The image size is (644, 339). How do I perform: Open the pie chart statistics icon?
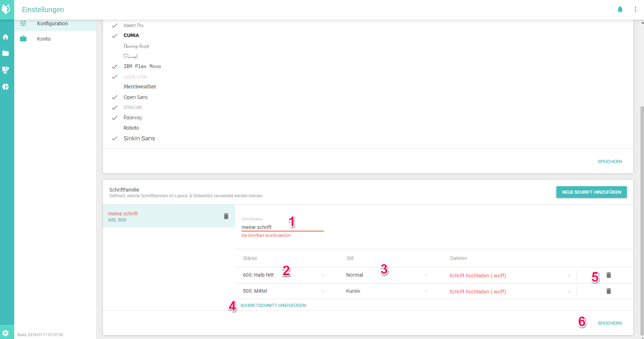[x=6, y=87]
